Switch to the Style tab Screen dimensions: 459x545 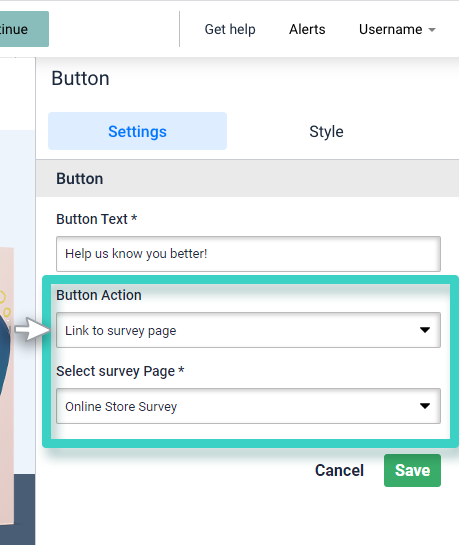326,131
